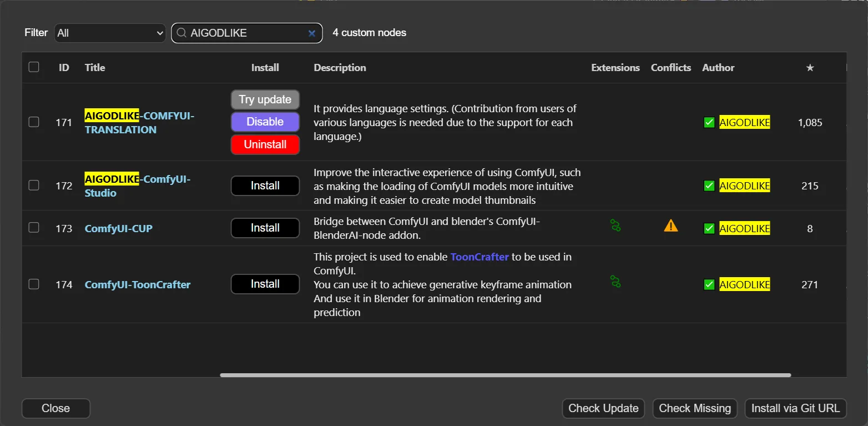Open extensions icon for ComfyUI-ToonCrafter
This screenshot has height=426, width=868.
(615, 282)
